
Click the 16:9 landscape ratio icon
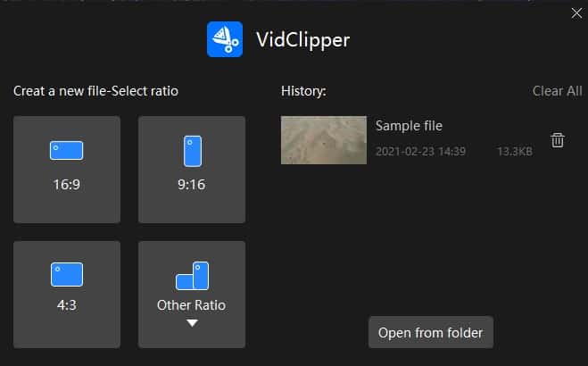tap(67, 151)
